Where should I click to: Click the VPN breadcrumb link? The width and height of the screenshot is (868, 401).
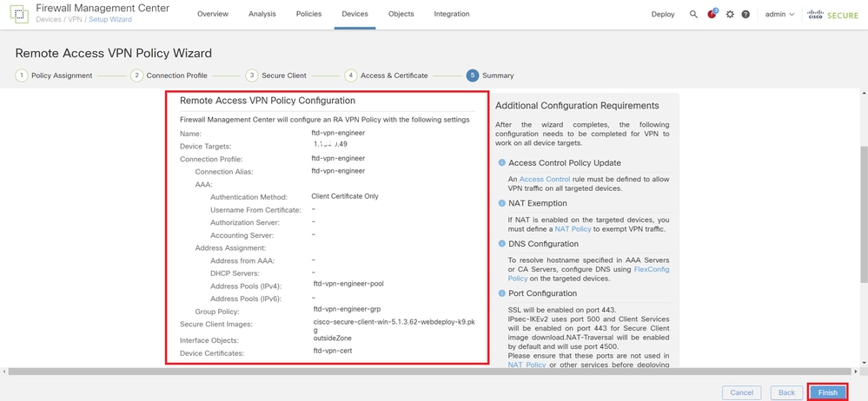click(x=74, y=19)
